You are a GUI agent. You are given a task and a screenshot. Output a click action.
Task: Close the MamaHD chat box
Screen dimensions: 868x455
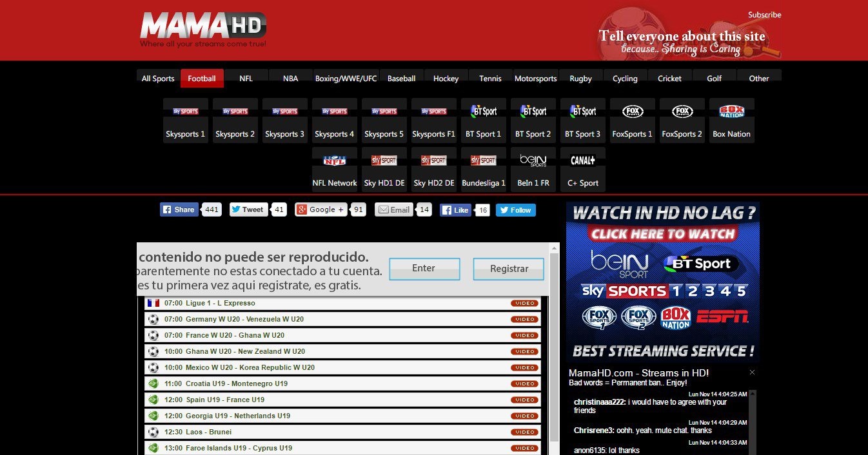(752, 373)
